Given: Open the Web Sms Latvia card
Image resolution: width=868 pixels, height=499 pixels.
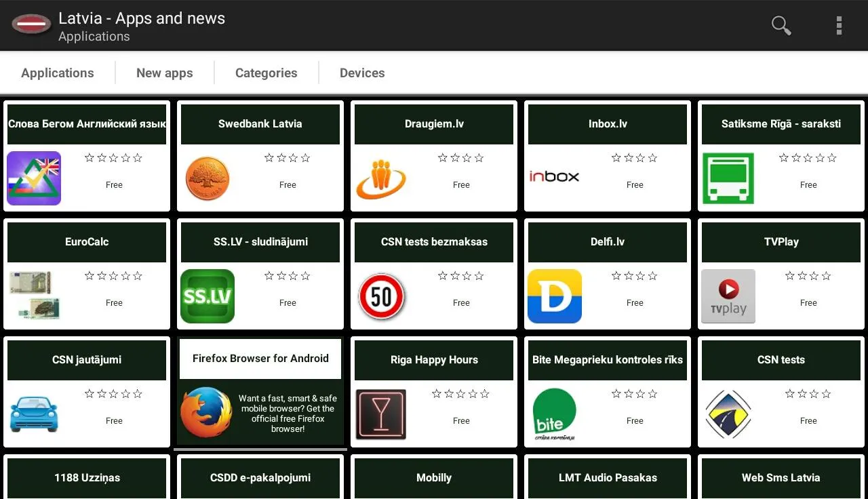Looking at the screenshot, I should tap(781, 477).
